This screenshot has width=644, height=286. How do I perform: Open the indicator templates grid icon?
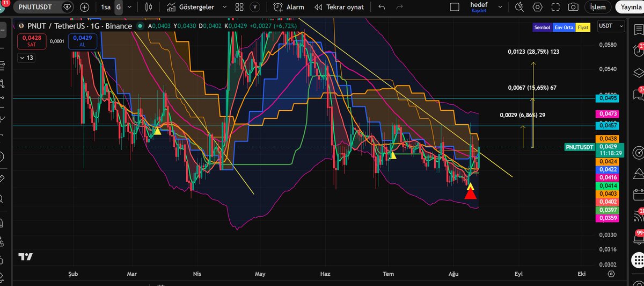coord(240,8)
